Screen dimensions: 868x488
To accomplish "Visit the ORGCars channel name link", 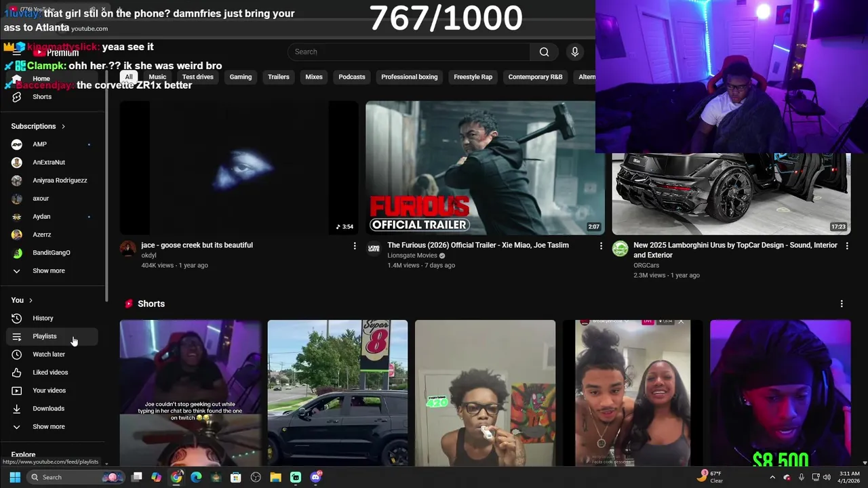I will click(646, 266).
